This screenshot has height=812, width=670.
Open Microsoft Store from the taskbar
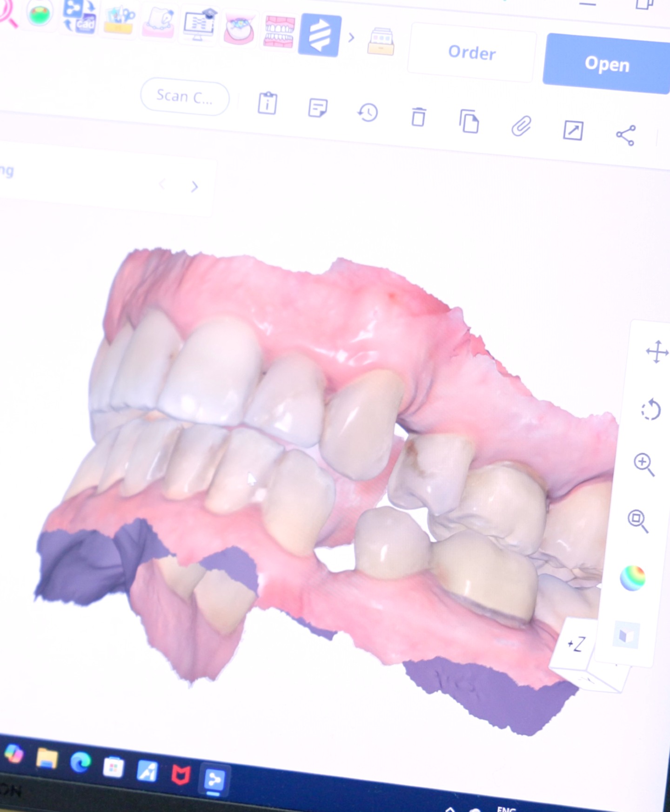coord(114,768)
